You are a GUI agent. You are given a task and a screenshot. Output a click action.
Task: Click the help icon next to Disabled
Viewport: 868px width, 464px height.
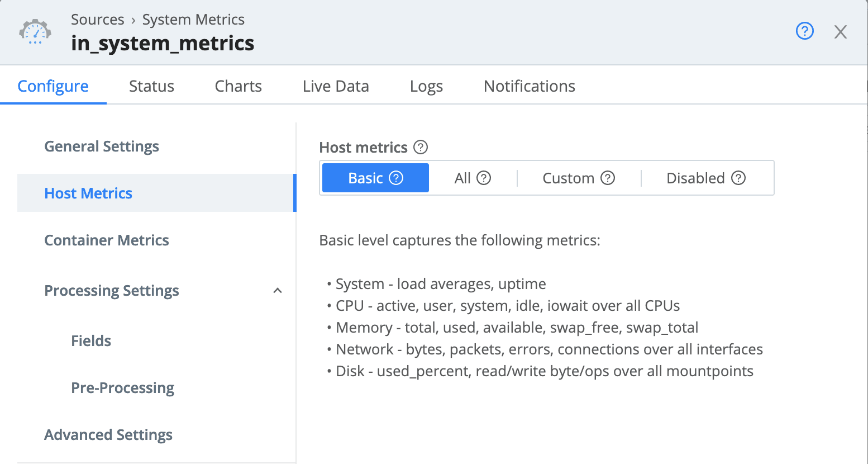pos(738,178)
